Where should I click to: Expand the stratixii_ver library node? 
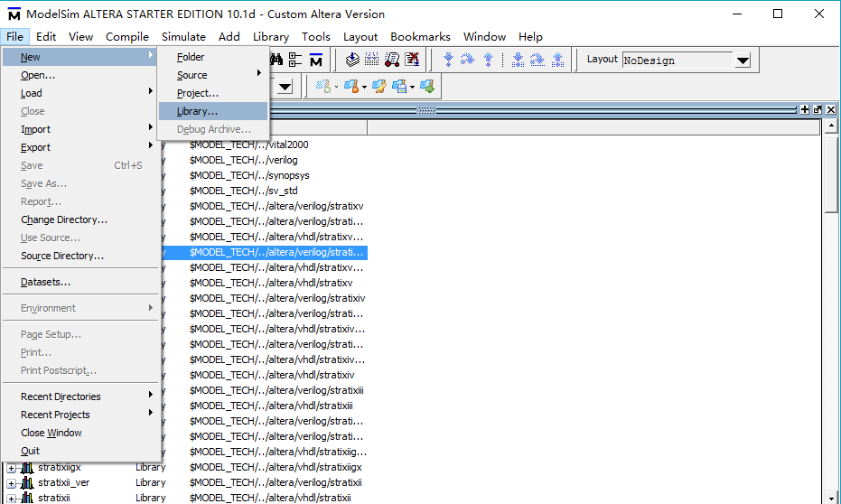[11, 483]
